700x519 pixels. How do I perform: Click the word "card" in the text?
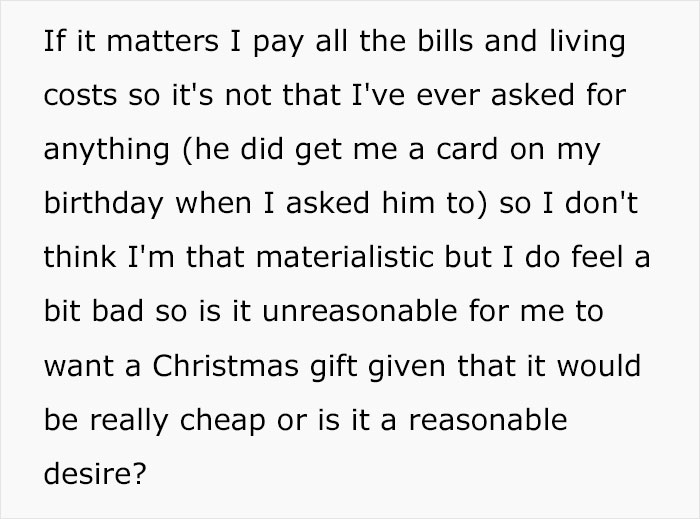[x=467, y=149]
